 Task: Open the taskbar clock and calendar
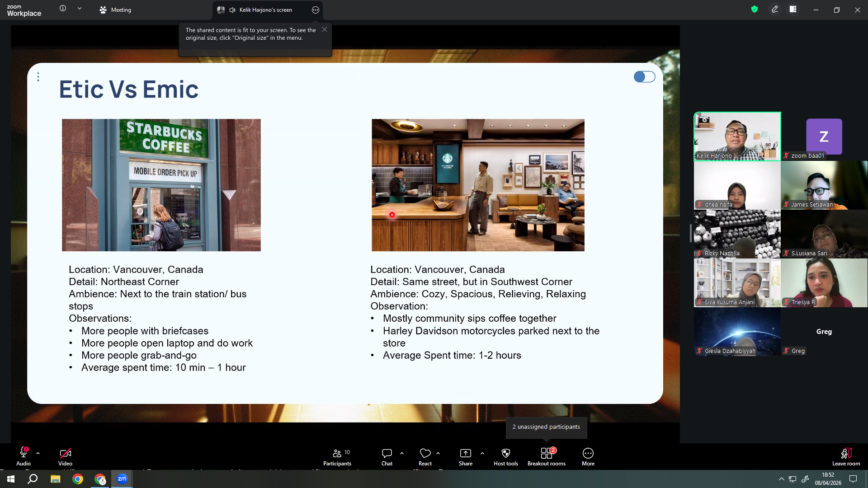[828, 479]
